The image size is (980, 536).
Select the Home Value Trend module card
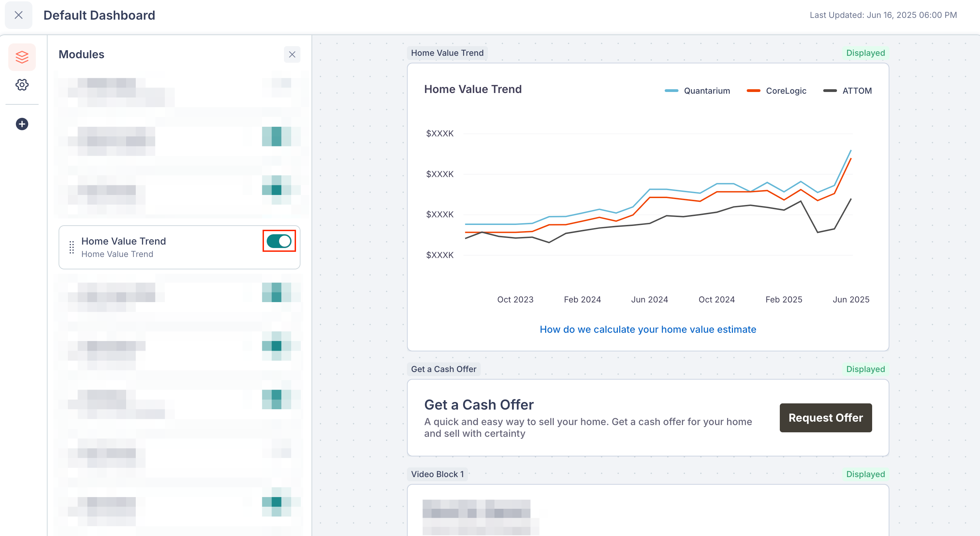click(180, 247)
